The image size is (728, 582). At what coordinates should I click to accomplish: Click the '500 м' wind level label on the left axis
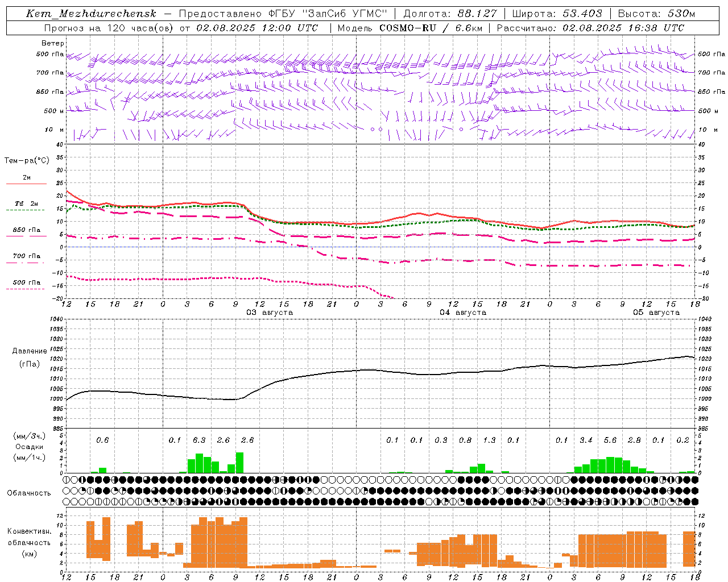click(54, 111)
